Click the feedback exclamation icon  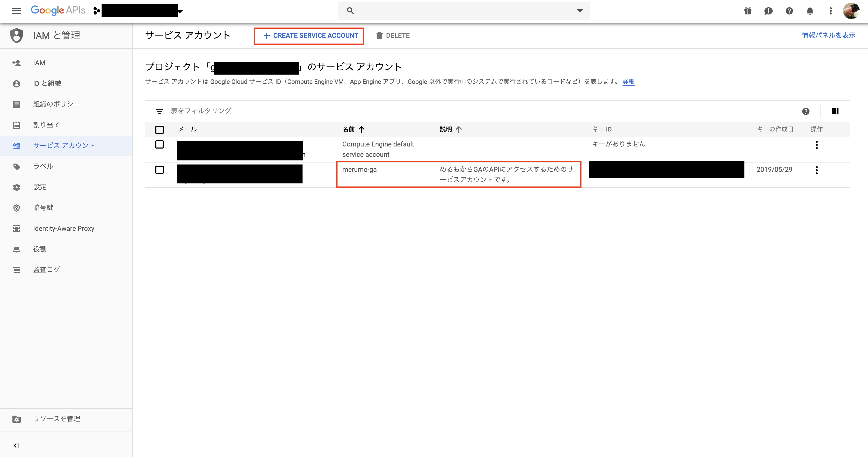pos(768,11)
